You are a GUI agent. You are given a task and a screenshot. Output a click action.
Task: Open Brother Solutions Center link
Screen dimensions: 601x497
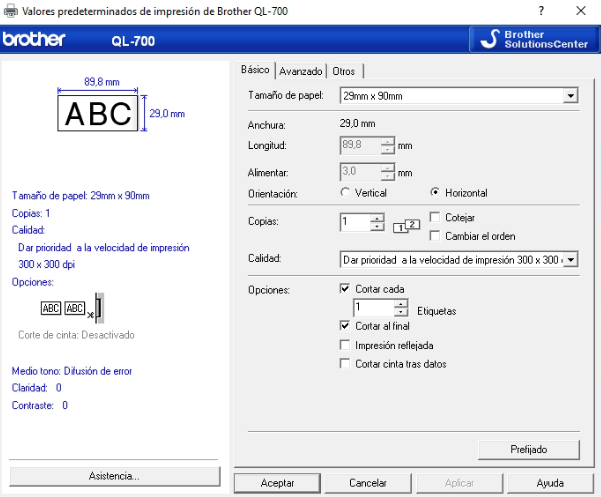(534, 39)
